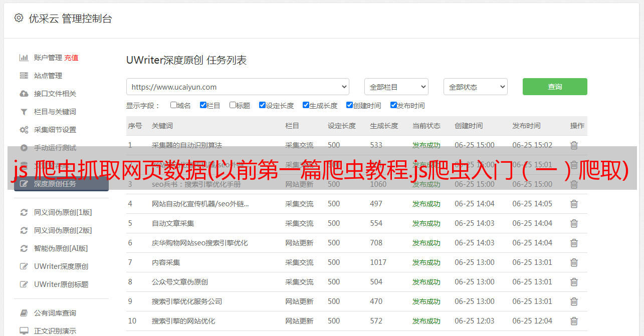
Task: Open the https://www.ucaiyun.com site dropdown
Action: click(x=238, y=87)
